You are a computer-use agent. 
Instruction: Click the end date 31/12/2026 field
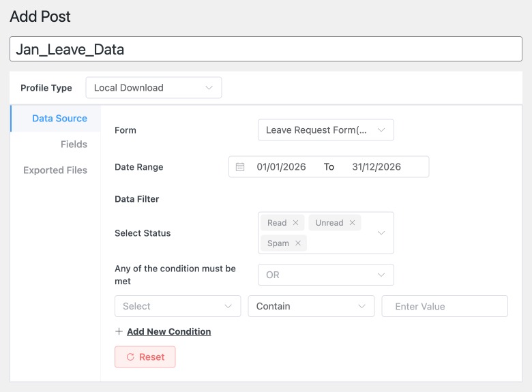pyautogui.click(x=376, y=167)
